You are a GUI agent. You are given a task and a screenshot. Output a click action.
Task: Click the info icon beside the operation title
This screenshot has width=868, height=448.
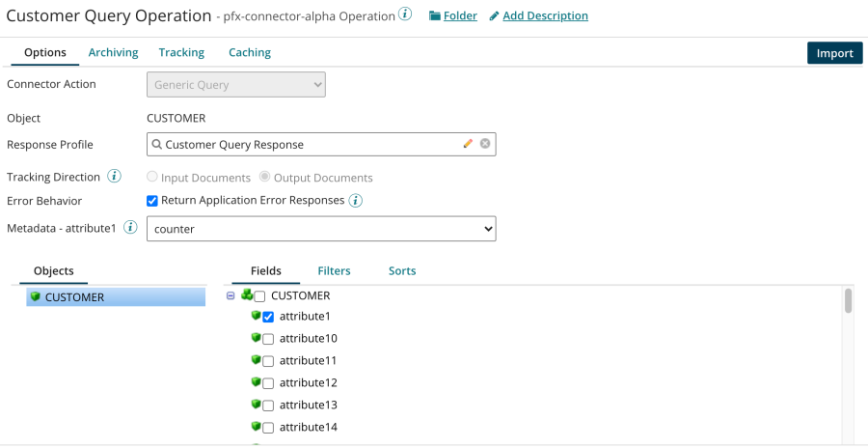point(406,15)
